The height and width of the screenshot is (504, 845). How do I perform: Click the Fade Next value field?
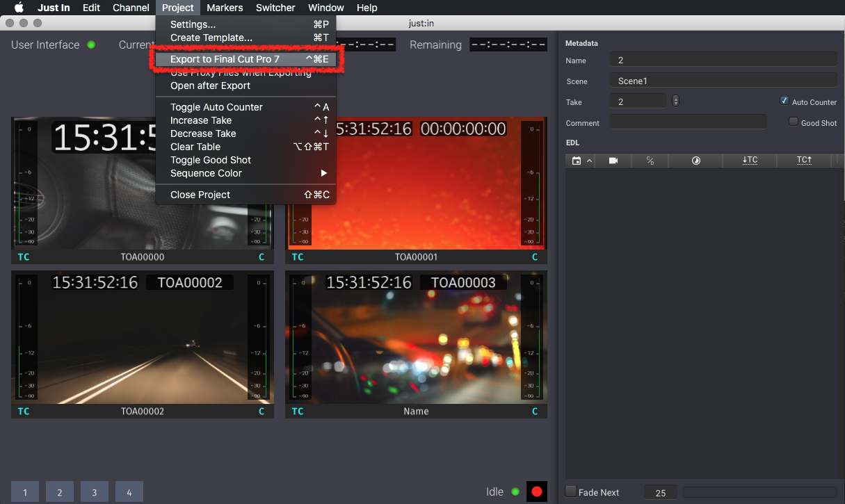coord(661,492)
